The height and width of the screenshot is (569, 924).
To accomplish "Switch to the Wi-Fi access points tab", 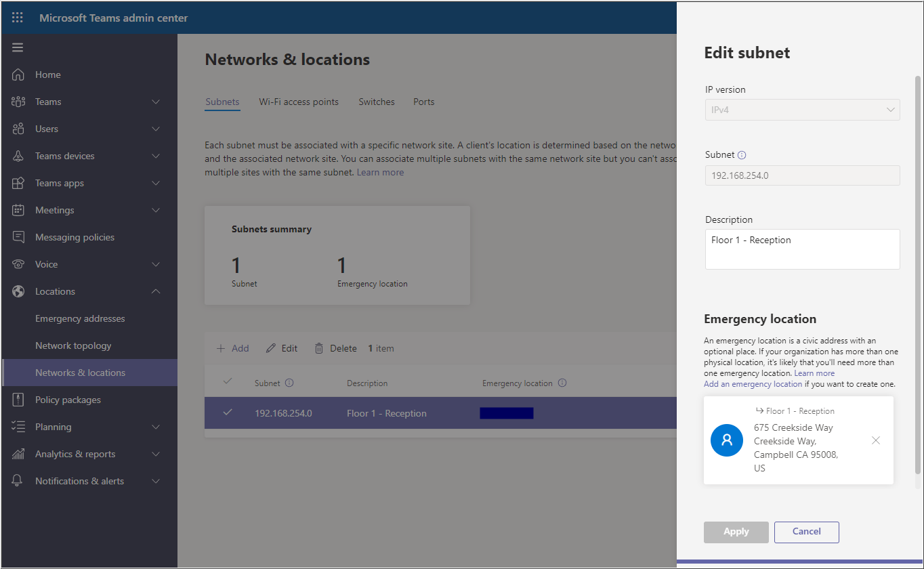I will point(299,102).
